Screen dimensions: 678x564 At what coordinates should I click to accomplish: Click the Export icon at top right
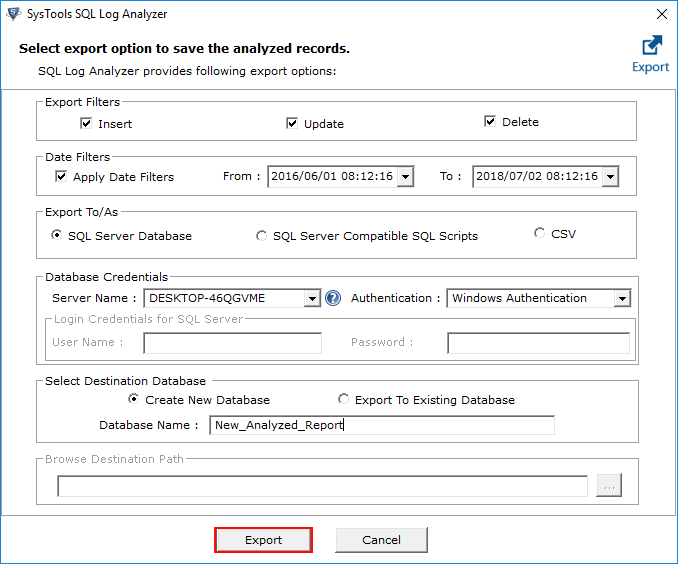[651, 47]
